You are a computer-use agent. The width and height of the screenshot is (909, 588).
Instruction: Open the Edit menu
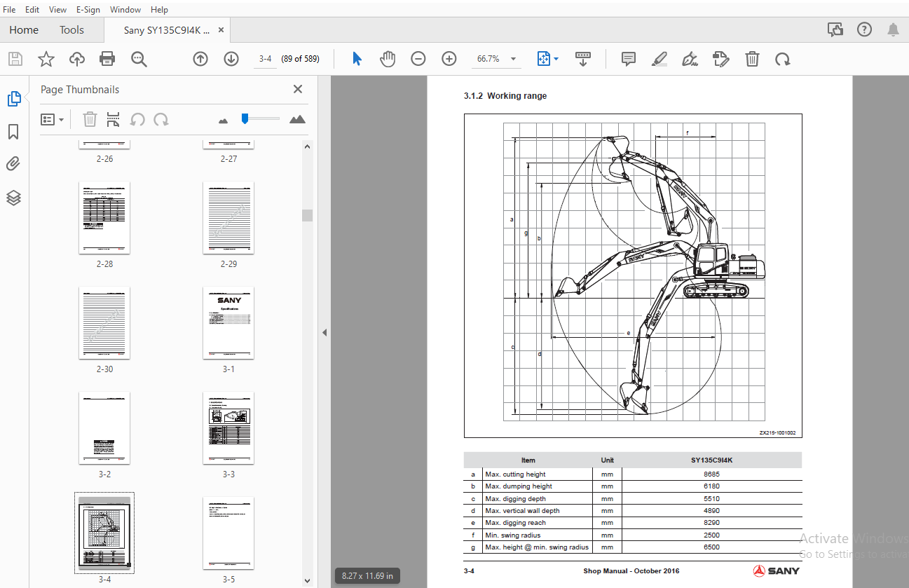point(32,10)
